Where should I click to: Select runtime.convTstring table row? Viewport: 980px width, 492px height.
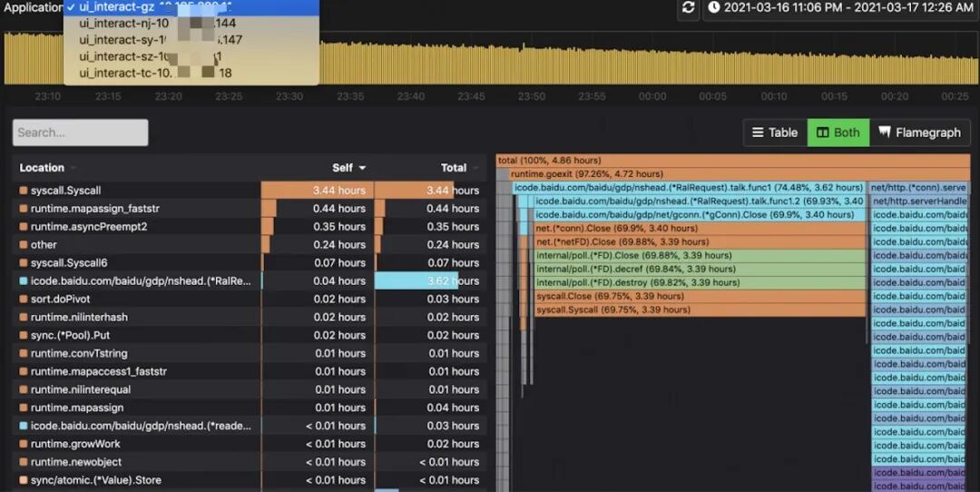250,353
